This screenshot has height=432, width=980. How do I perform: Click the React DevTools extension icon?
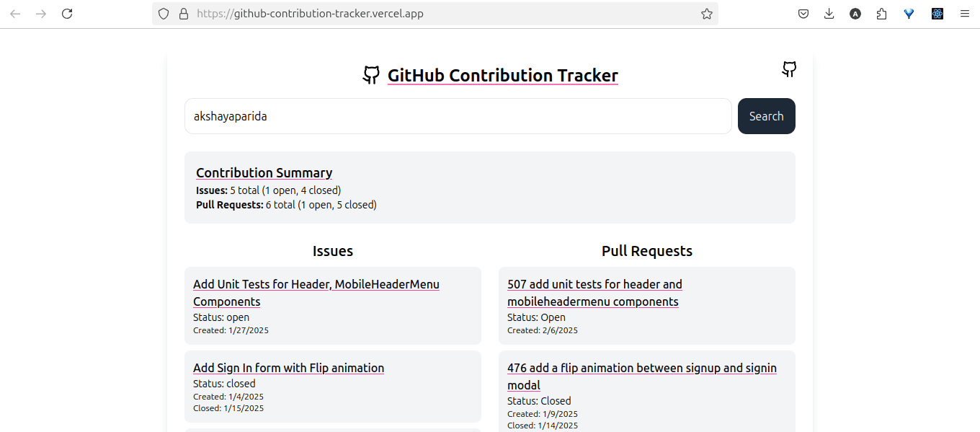click(937, 13)
